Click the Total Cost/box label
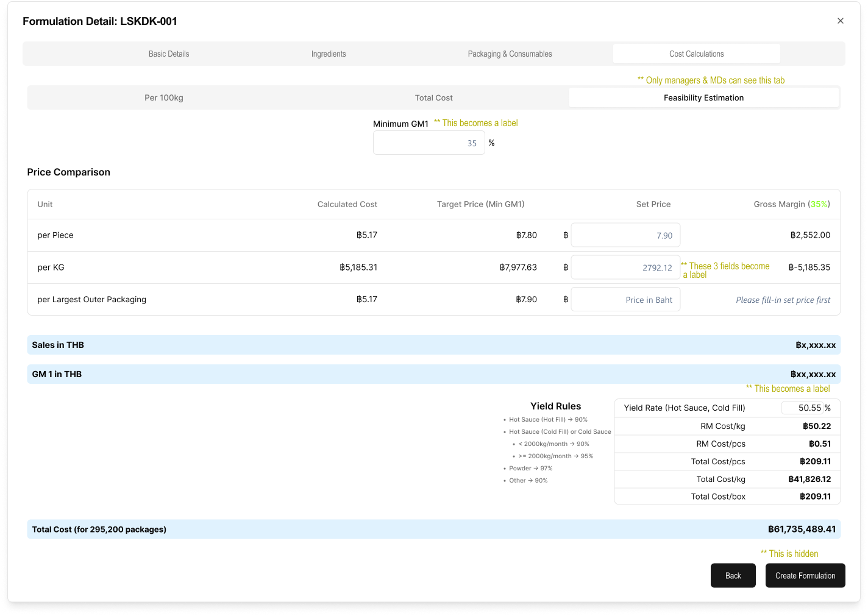The height and width of the screenshot is (616, 868). click(718, 497)
